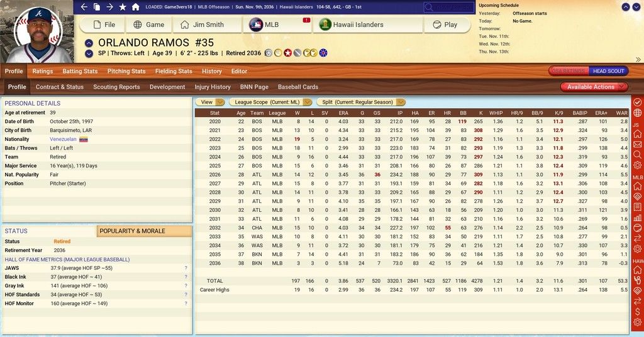Open the Pitching Stats tab
The width and height of the screenshot is (644, 337).
(126, 71)
